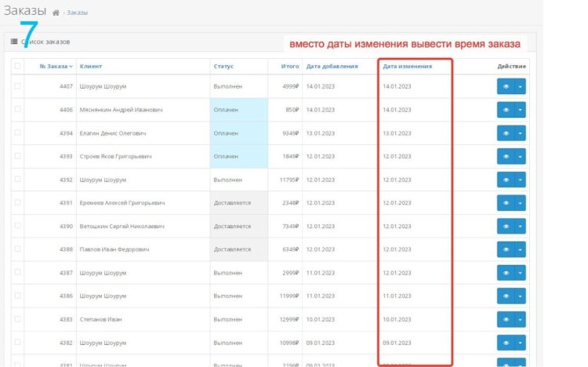View order 4390 details eye icon

pyautogui.click(x=506, y=226)
